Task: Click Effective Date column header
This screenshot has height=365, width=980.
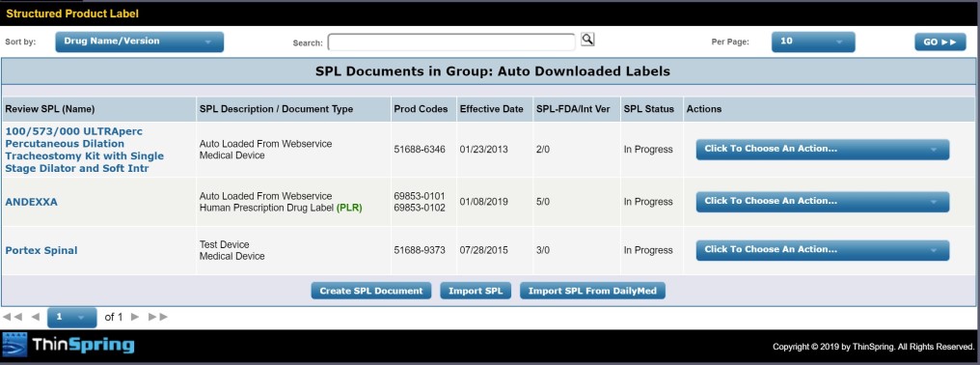Action: pos(491,109)
